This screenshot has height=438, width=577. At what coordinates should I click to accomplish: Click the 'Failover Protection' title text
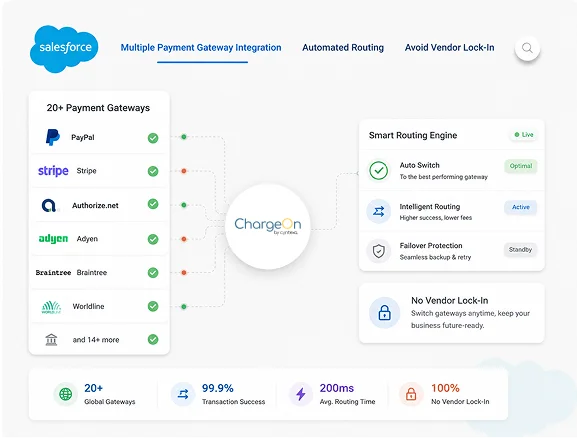431,246
